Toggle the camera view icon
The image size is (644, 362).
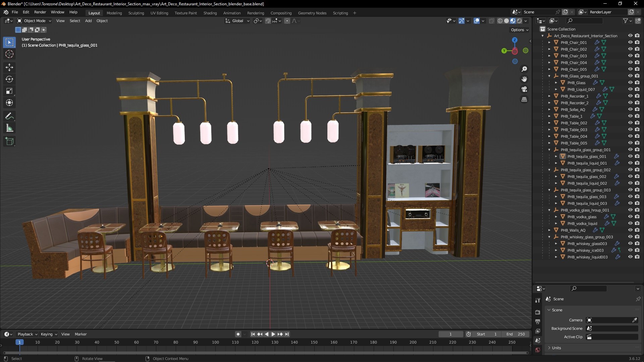pos(524,89)
